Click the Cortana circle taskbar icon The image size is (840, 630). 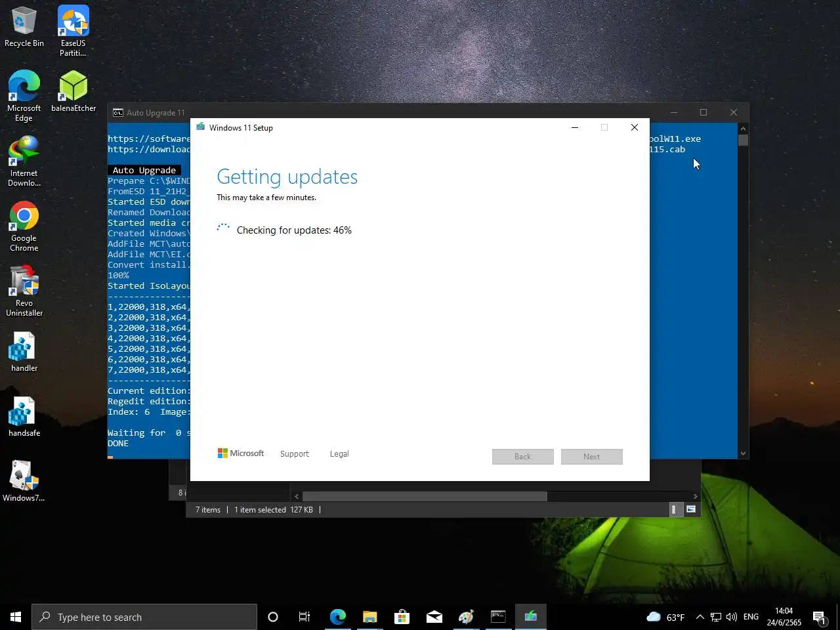point(273,617)
